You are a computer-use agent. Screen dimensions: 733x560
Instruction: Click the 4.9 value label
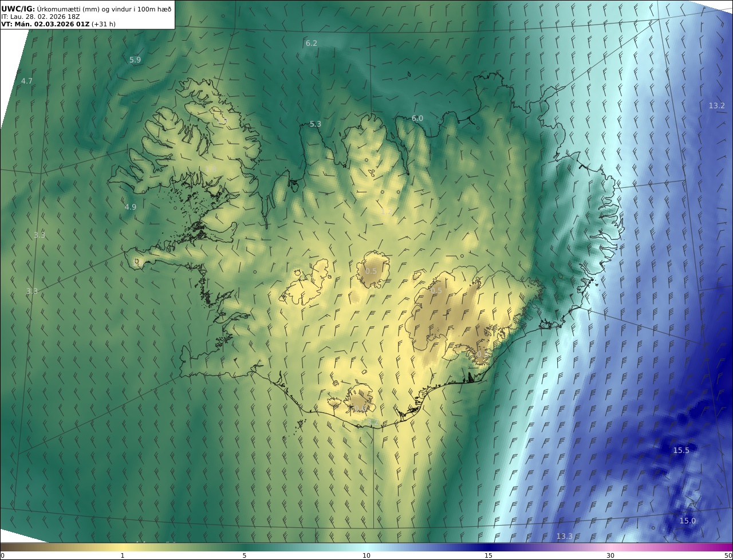(131, 207)
